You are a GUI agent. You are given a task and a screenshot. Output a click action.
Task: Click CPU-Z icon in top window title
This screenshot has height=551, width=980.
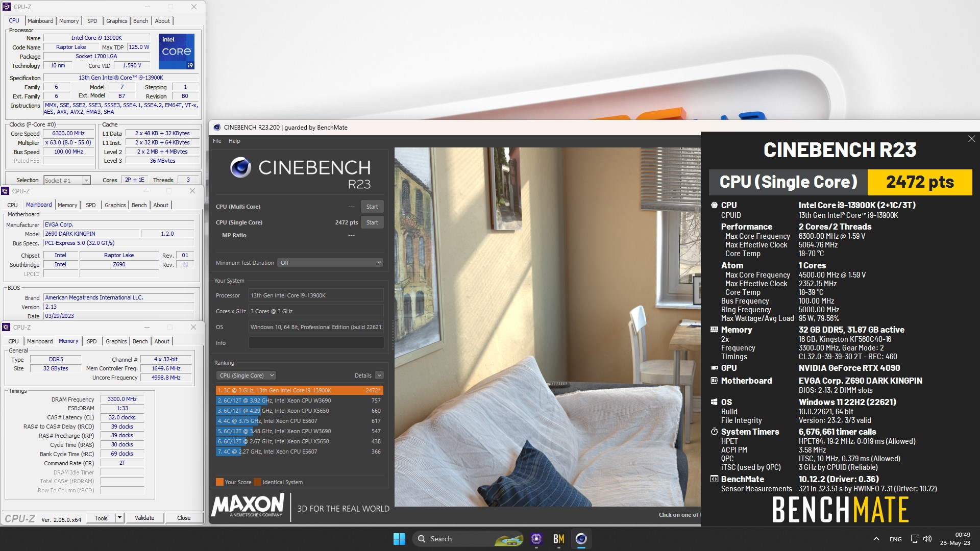[7, 7]
